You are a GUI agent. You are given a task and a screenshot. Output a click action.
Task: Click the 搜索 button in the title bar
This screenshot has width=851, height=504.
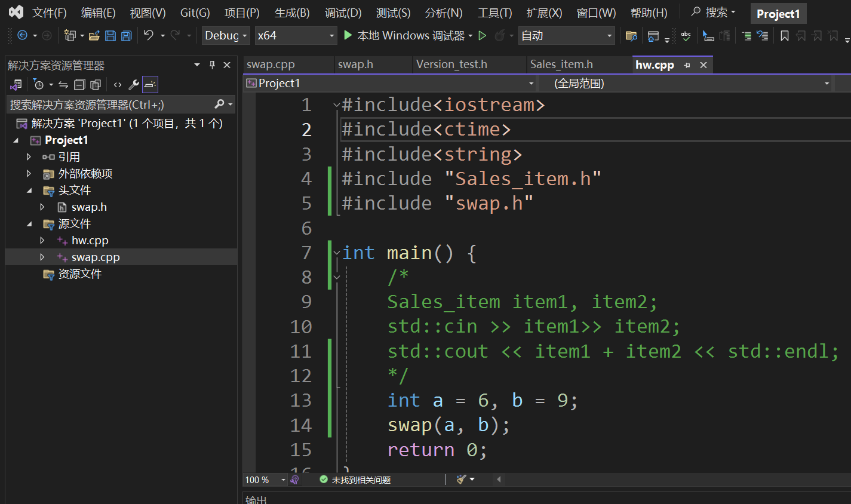pos(714,12)
